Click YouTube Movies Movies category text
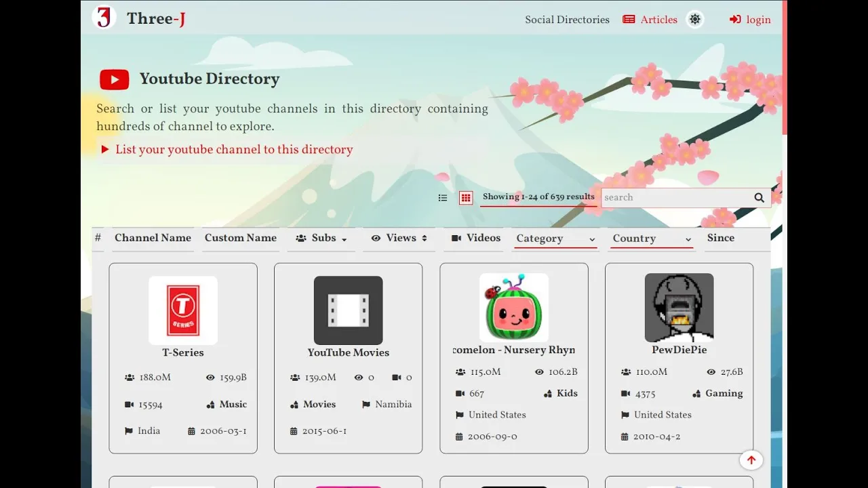This screenshot has height=488, width=868. tap(319, 404)
